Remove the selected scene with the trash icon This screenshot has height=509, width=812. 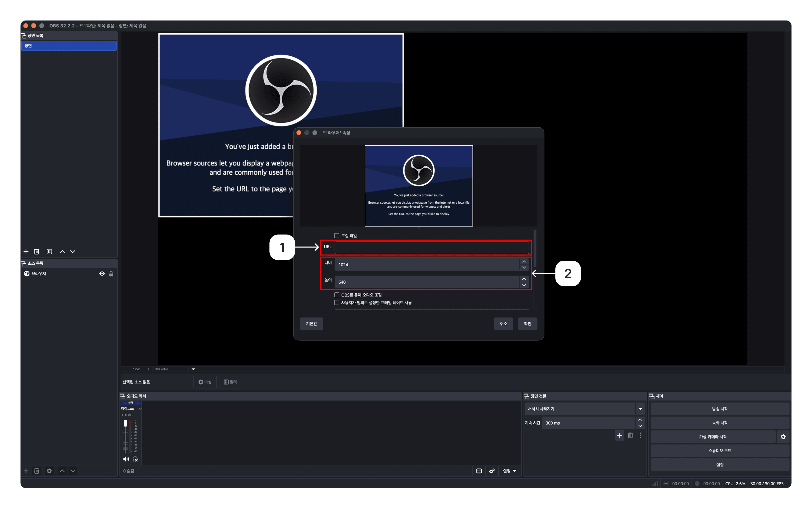37,252
